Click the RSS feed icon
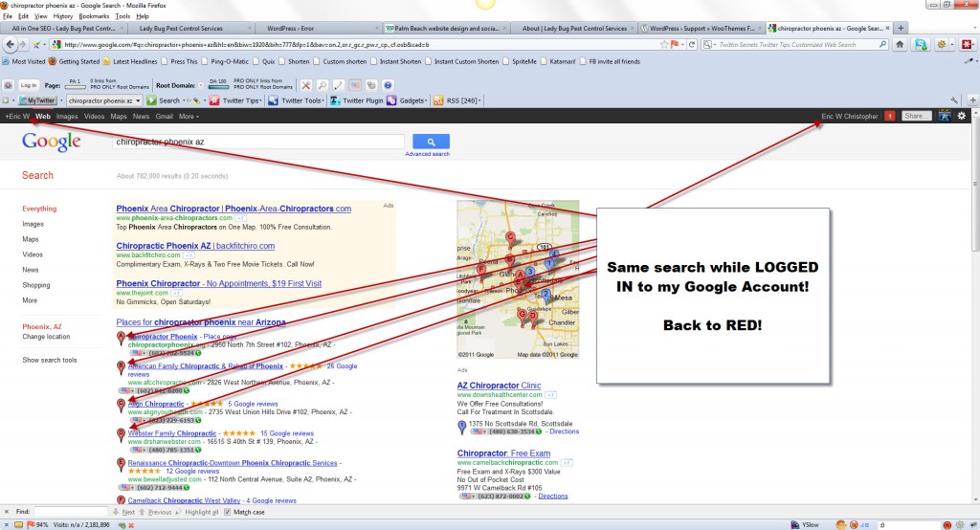 tap(438, 100)
